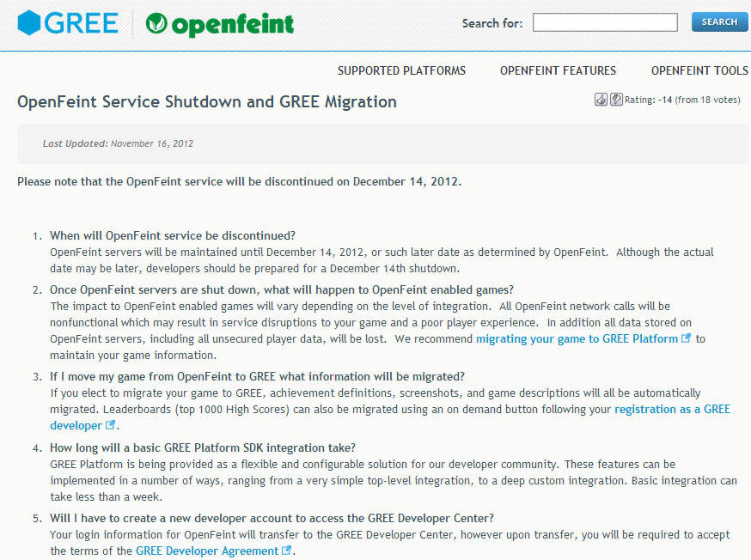This screenshot has width=751, height=560.
Task: Click the thumbs-down rating icon
Action: [x=616, y=100]
